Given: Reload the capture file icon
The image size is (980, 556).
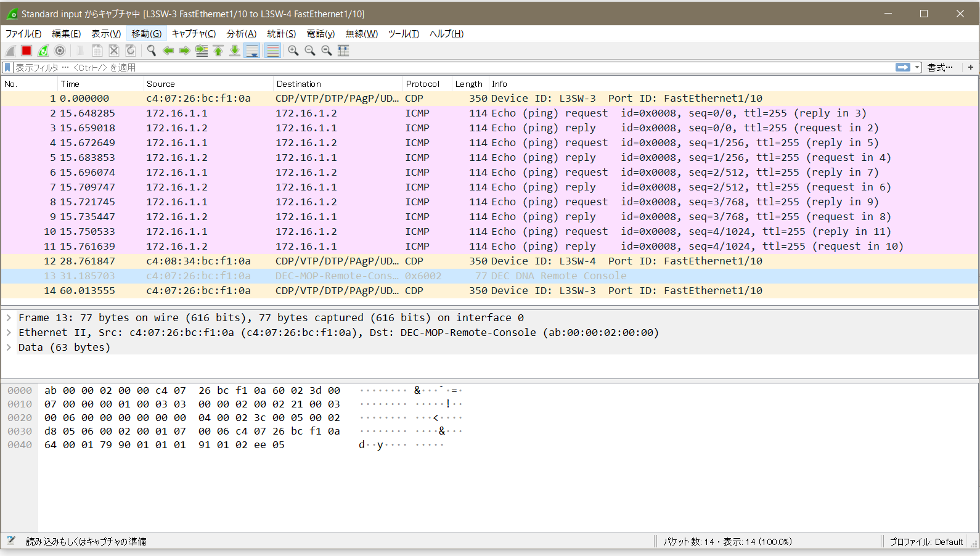Looking at the screenshot, I should pos(131,51).
